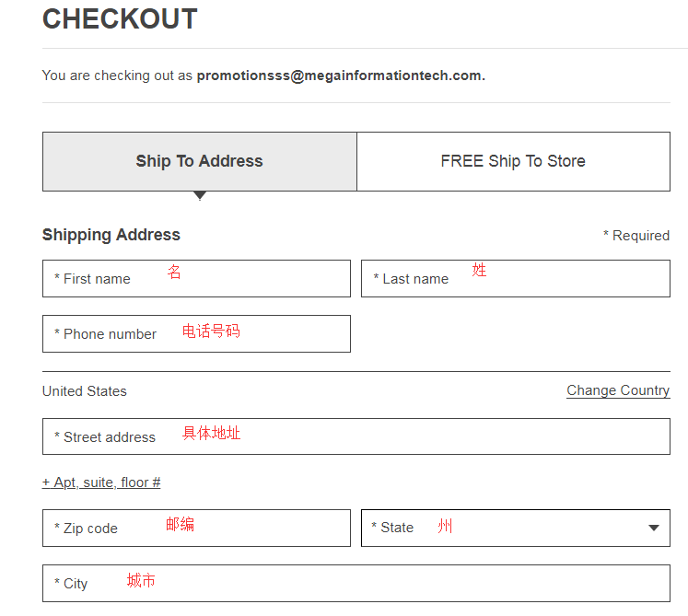Expand the Apt, suite, floor # link

click(x=101, y=482)
